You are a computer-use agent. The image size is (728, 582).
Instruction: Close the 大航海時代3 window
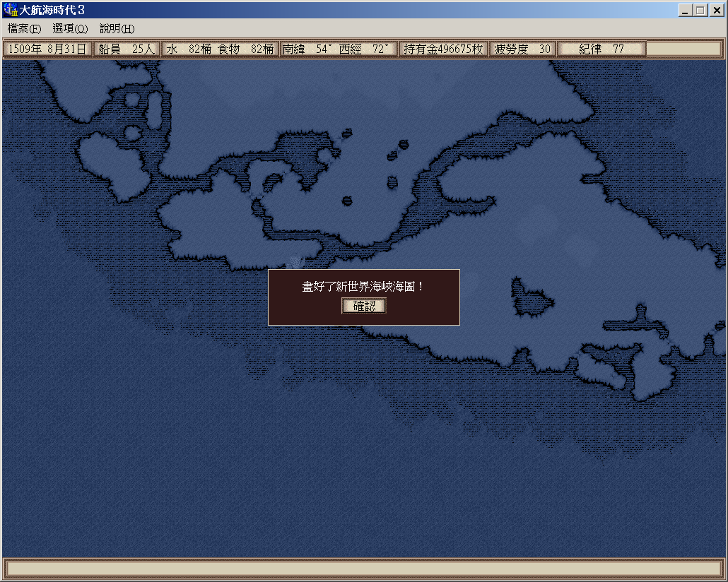pyautogui.click(x=716, y=11)
